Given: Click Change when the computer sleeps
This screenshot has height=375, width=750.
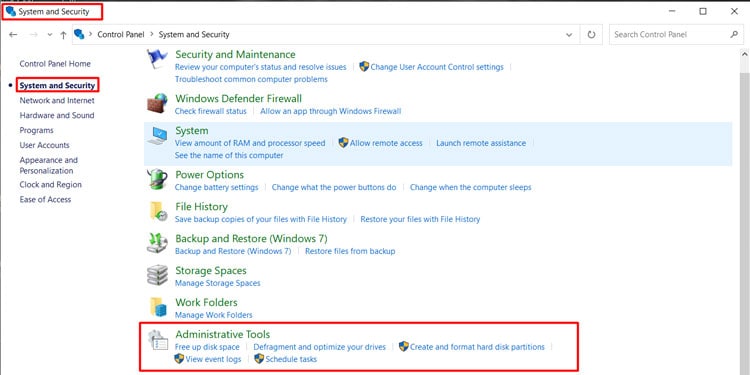Looking at the screenshot, I should coord(471,187).
